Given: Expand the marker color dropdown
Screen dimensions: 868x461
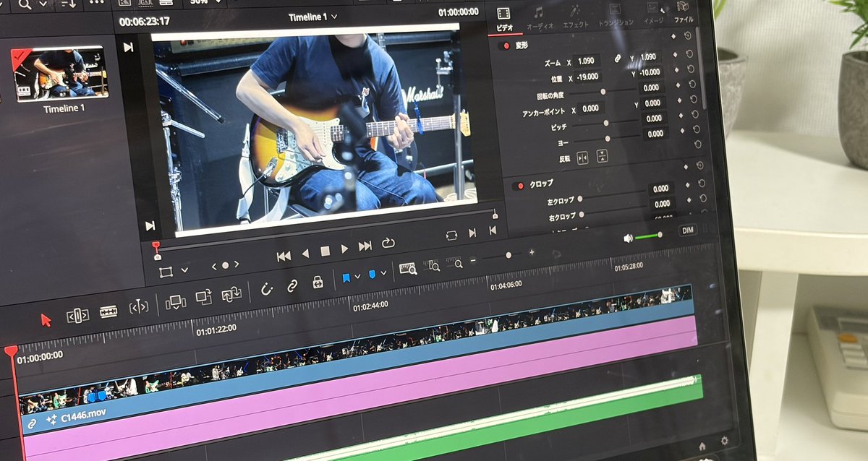Looking at the screenshot, I should tap(383, 273).
